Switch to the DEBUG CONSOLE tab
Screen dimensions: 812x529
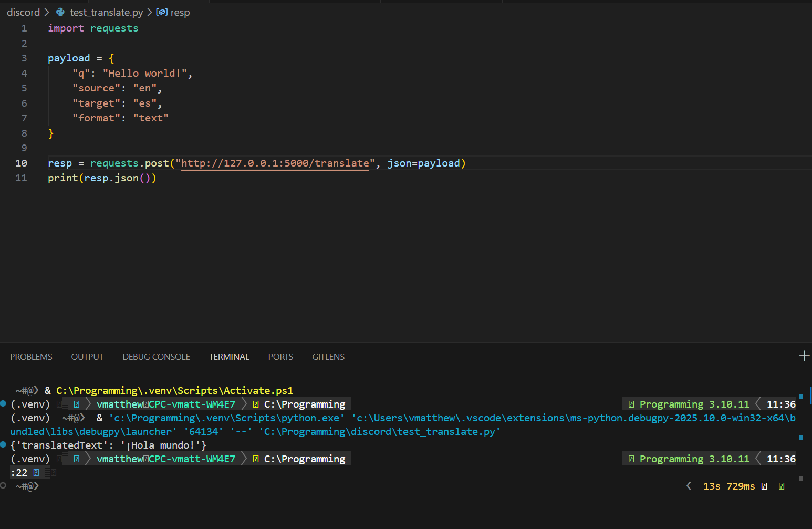[156, 357]
